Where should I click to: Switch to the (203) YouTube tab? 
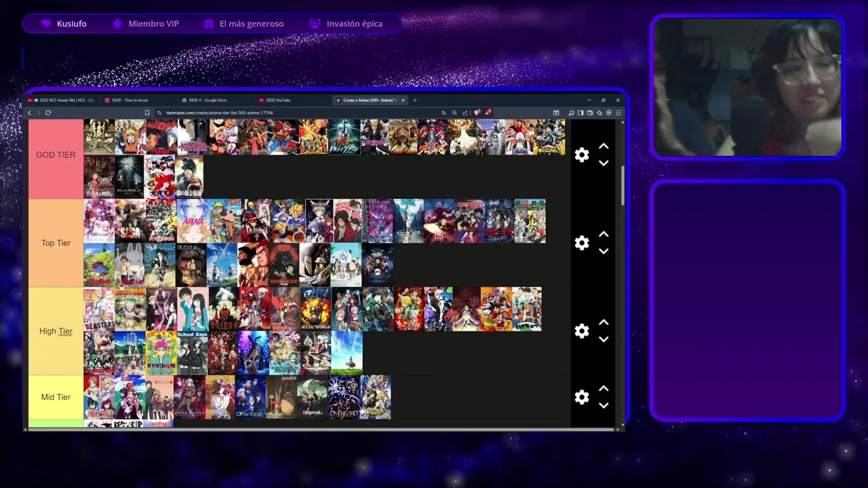click(x=293, y=100)
